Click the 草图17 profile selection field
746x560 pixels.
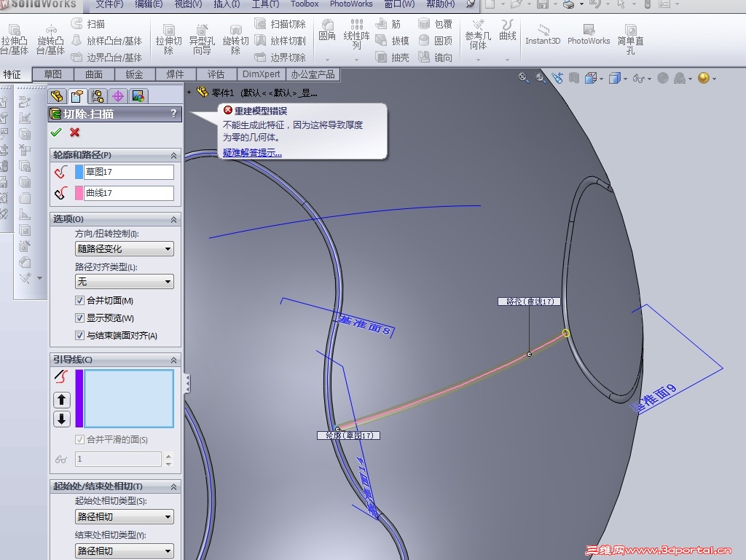click(x=129, y=172)
